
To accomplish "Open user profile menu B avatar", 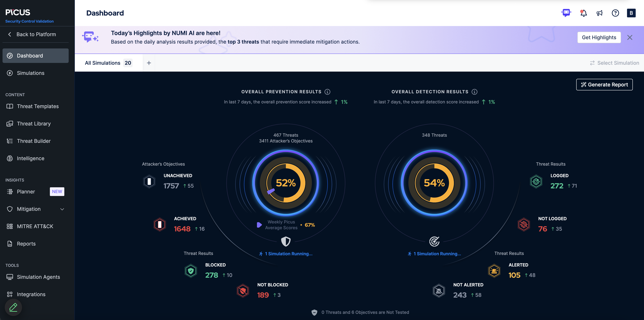I will pos(631,13).
